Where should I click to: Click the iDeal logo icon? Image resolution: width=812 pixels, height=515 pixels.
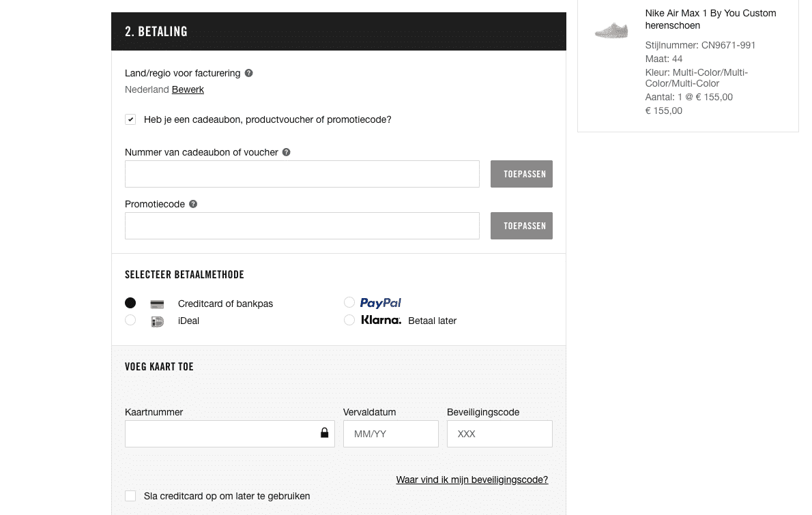click(x=157, y=321)
